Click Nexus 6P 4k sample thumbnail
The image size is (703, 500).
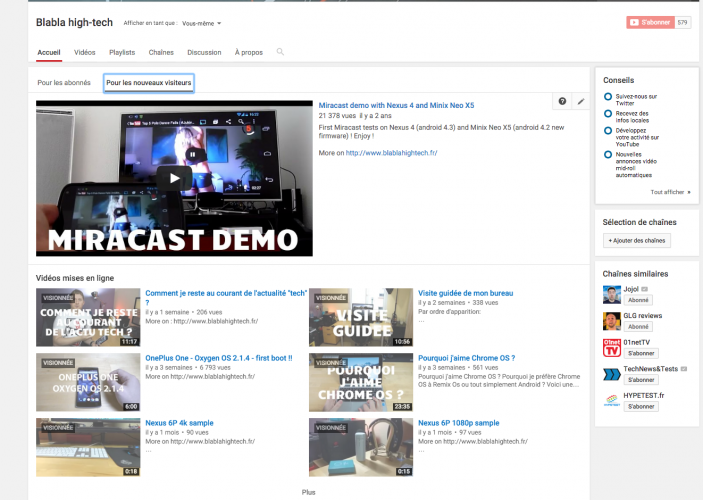pyautogui.click(x=88, y=447)
